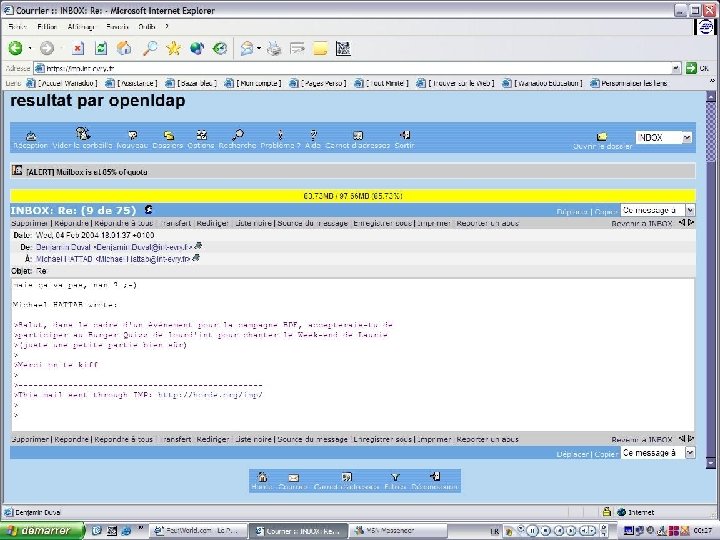Log out using the Sortir icon
The width and height of the screenshot is (720, 540).
point(405,135)
